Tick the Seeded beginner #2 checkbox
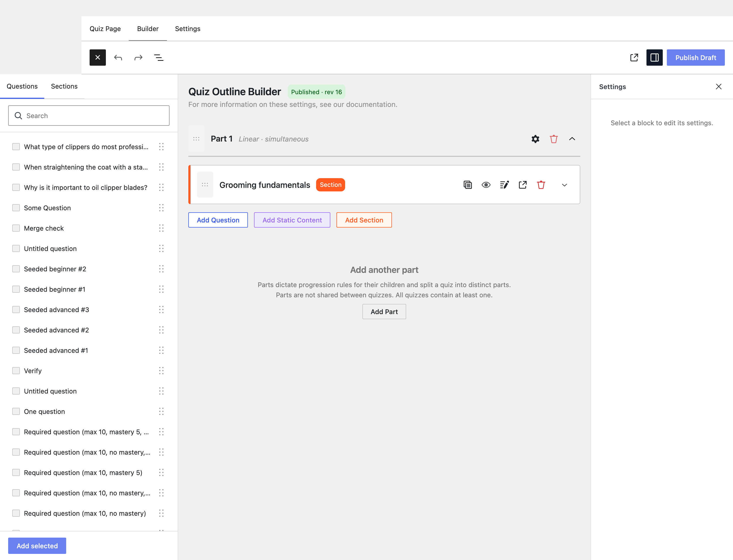This screenshot has width=733, height=560. tap(16, 269)
